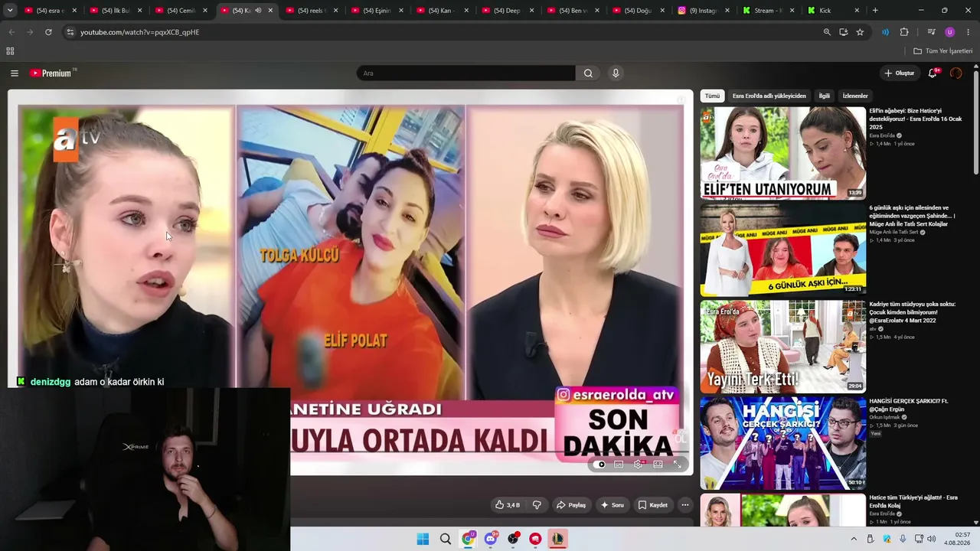The width and height of the screenshot is (980, 551).
Task: Open Discord from the taskbar
Action: coord(491,539)
